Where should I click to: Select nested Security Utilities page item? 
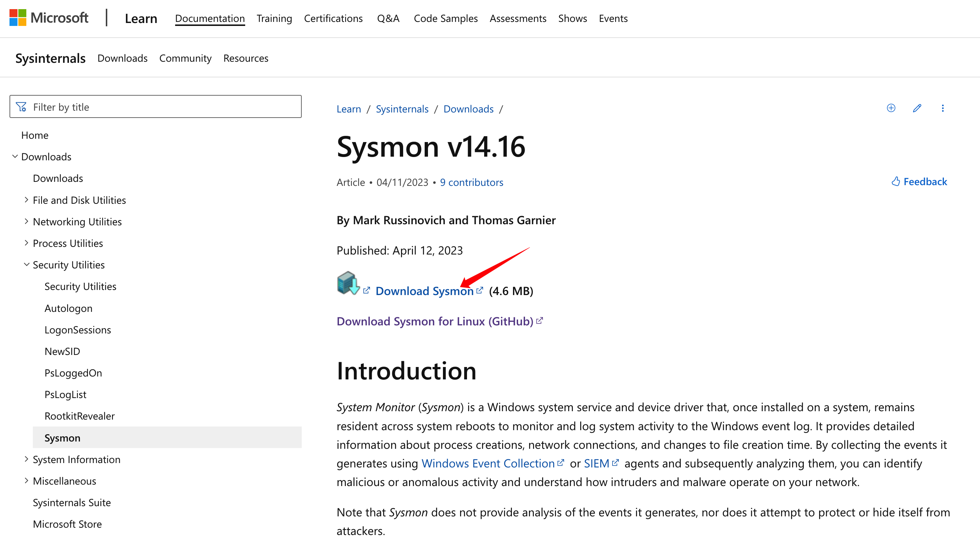[x=80, y=286]
